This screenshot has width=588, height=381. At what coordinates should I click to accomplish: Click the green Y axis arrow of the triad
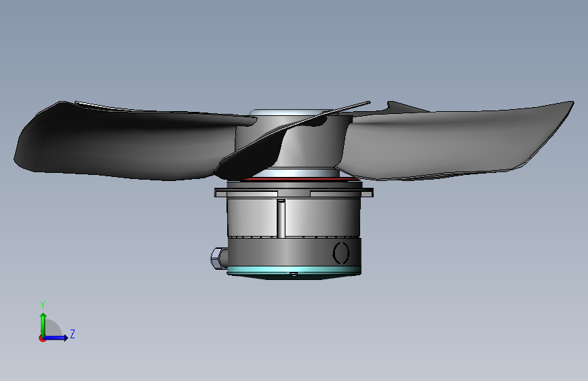click(43, 324)
